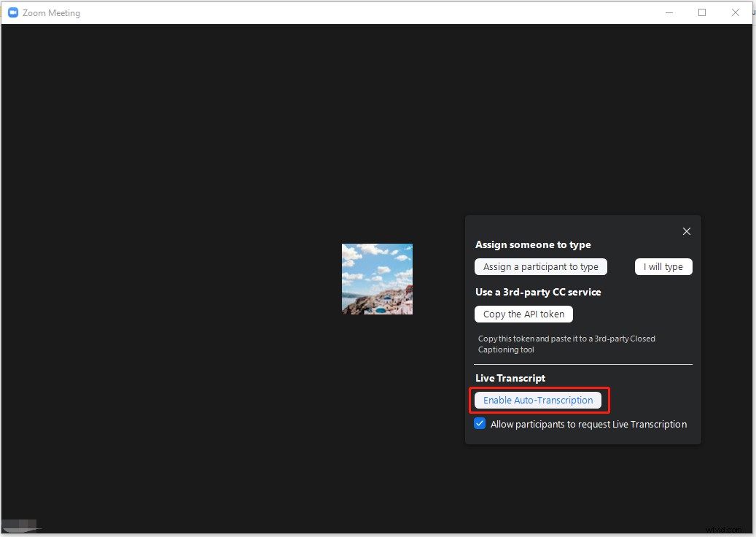Copy the API token for CC service
The width and height of the screenshot is (756, 537).
coord(523,314)
